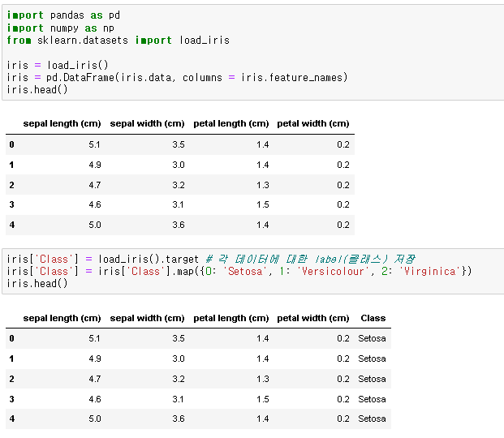Screen dimensions: 504x438
Task: Click 'Setosa' in row 0
Action: 372,338
